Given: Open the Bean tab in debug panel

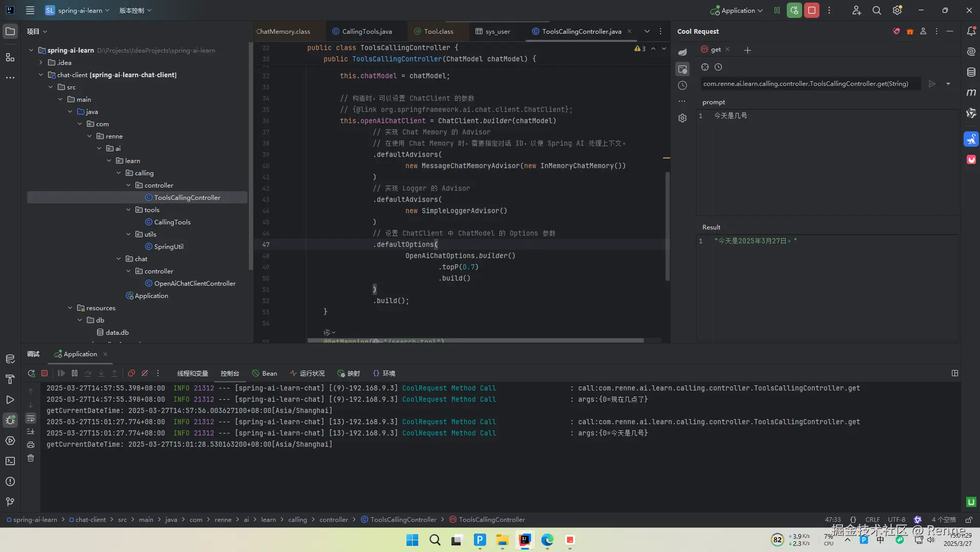Looking at the screenshot, I should (265, 374).
